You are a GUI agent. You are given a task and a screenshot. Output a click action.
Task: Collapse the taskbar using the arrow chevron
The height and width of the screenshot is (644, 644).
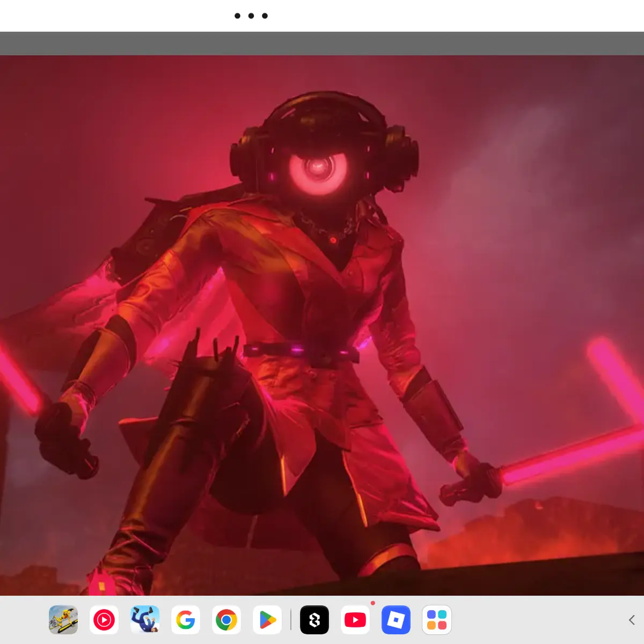632,620
